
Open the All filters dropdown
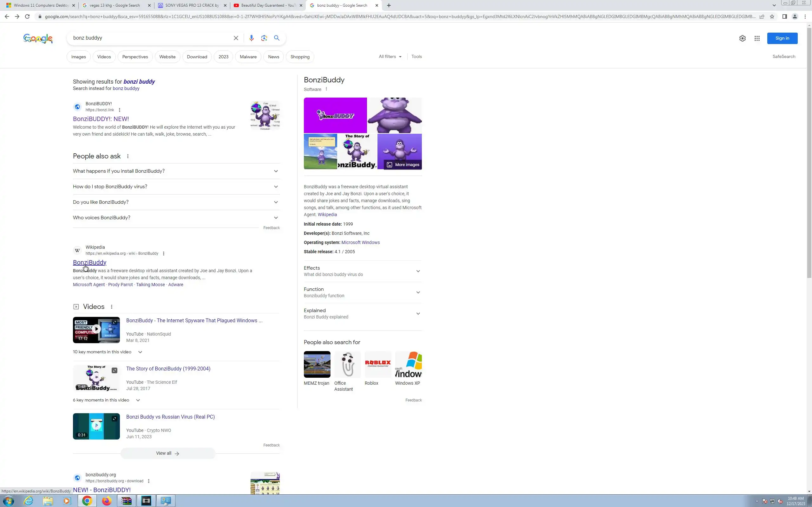(x=390, y=57)
